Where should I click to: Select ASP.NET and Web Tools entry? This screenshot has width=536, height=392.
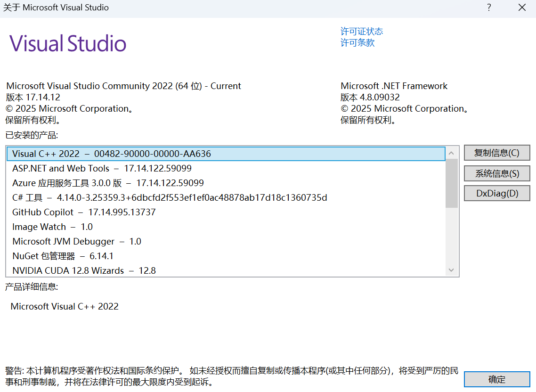[x=102, y=168]
